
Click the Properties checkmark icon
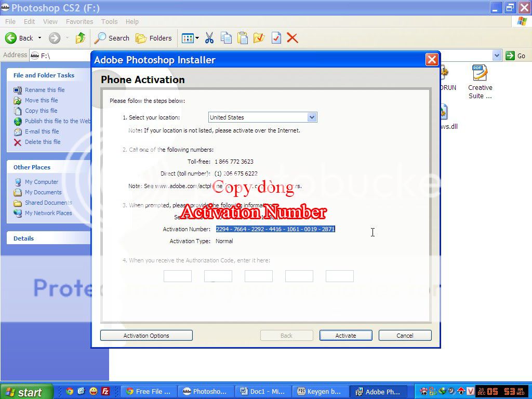click(x=276, y=38)
